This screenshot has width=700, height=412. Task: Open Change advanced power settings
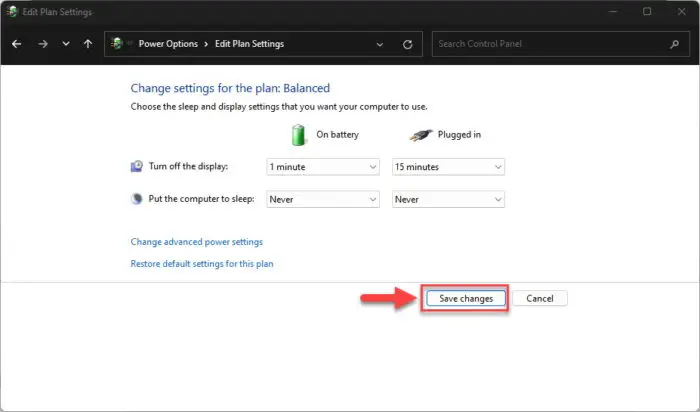196,242
